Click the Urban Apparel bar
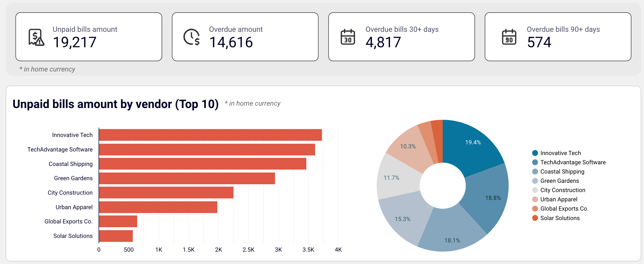 (158, 207)
